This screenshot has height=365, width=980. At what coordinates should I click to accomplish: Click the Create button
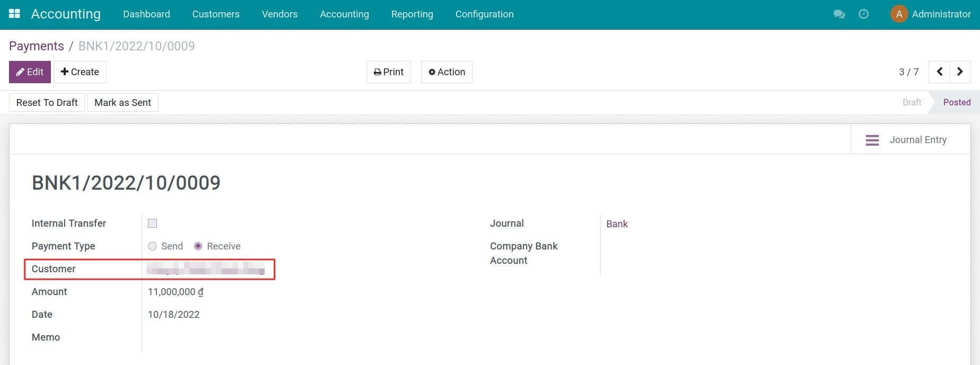[x=80, y=72]
